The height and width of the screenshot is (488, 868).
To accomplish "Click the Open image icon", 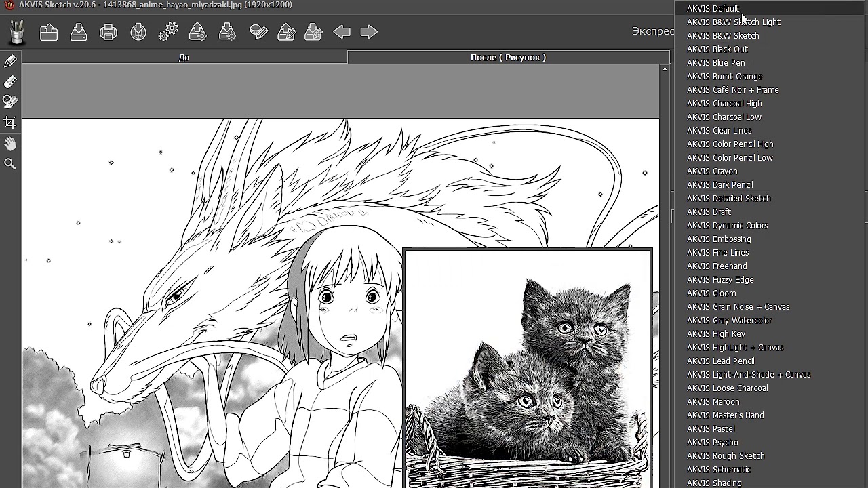I will (x=49, y=32).
